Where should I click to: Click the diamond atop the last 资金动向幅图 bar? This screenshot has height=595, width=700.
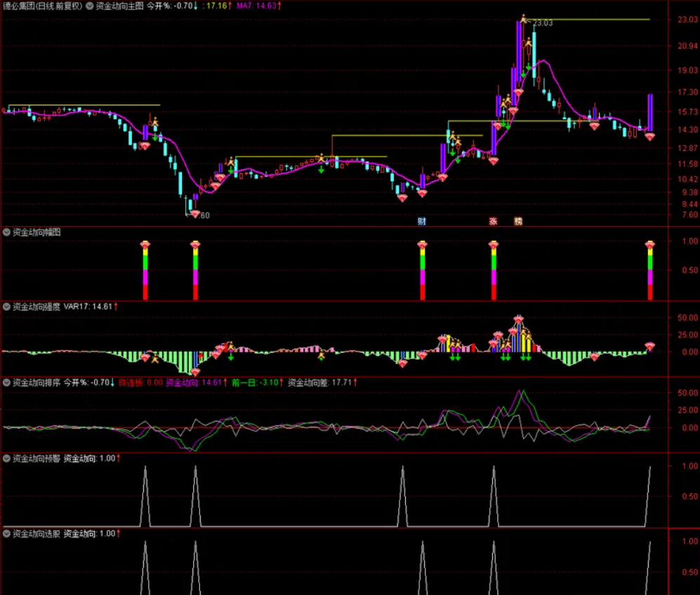pos(650,245)
